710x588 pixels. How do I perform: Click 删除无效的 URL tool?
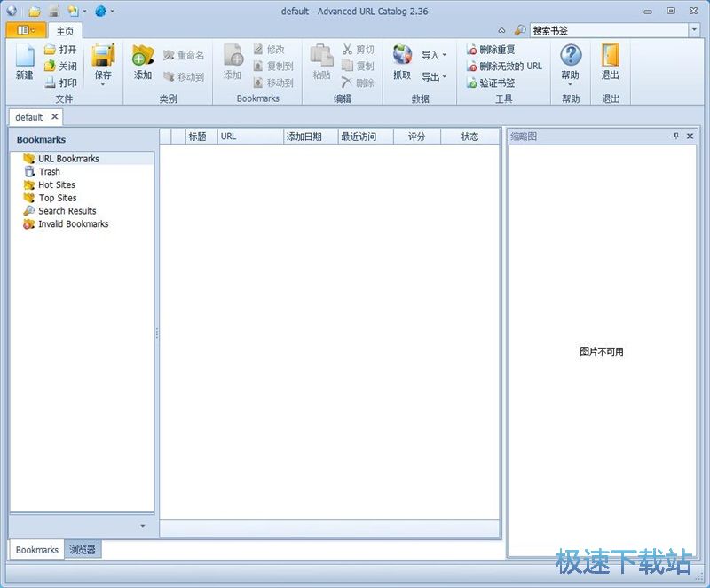[504, 67]
